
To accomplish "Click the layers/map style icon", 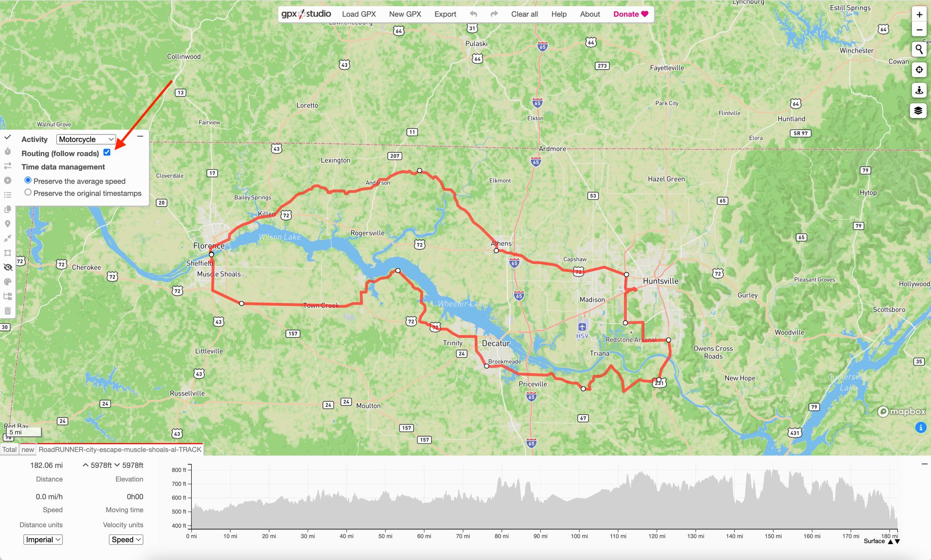I will click(x=919, y=110).
